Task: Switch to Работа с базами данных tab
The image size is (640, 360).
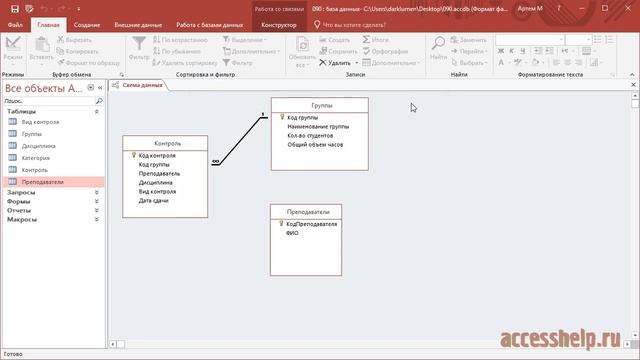Action: [x=210, y=25]
